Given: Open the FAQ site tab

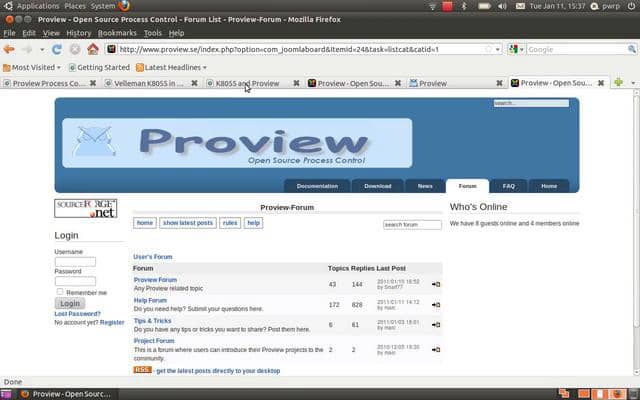Looking at the screenshot, I should coord(509,186).
